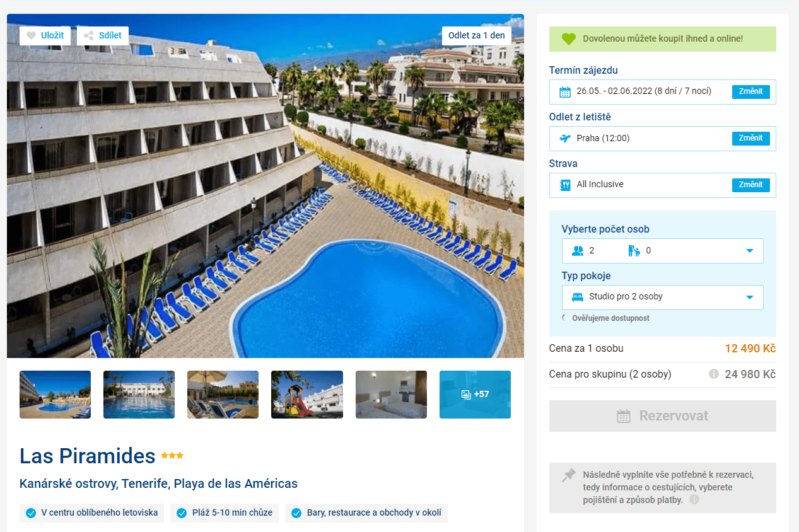Change the departure airport with Změnit

(751, 139)
